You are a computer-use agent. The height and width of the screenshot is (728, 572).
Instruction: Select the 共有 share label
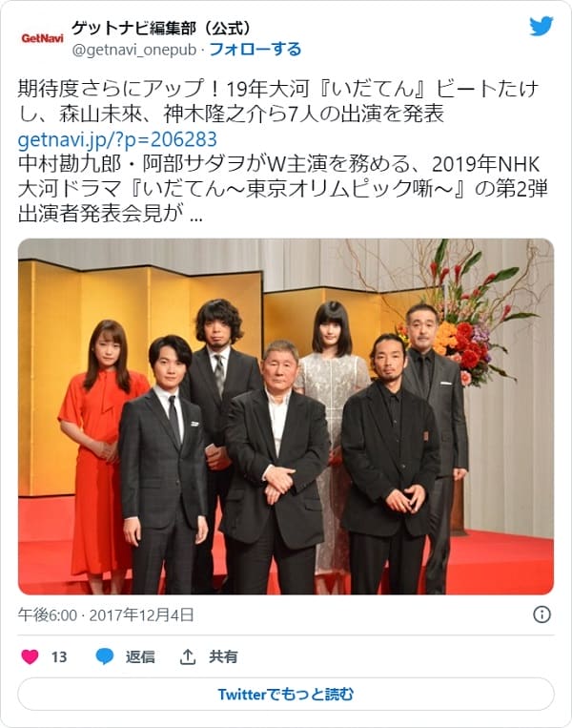(x=223, y=656)
